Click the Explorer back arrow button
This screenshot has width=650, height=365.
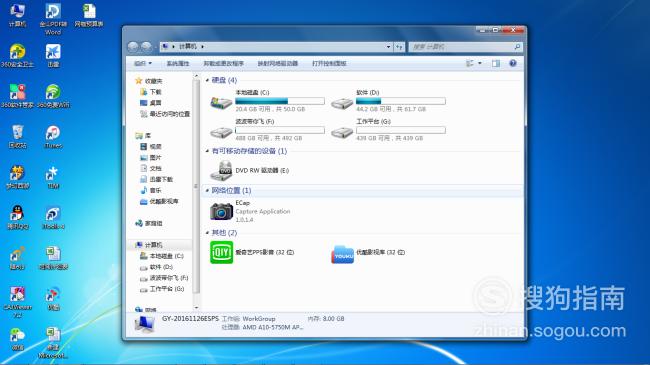(x=133, y=47)
